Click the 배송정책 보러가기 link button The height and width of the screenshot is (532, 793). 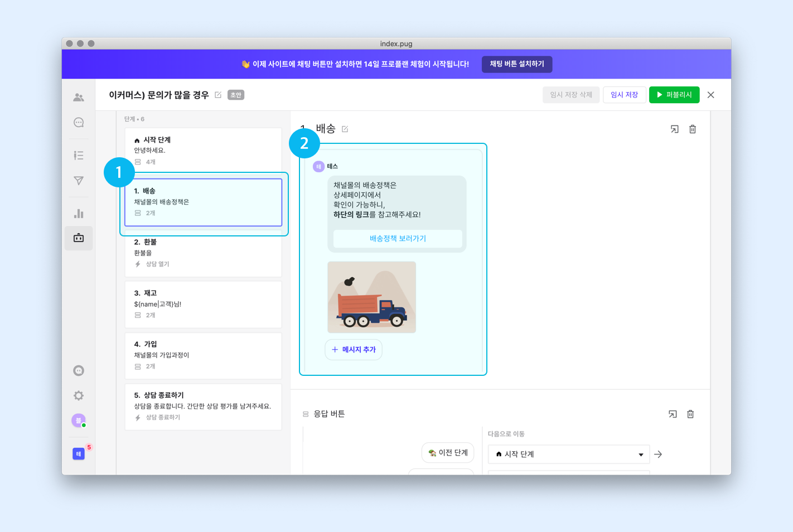pyautogui.click(x=397, y=239)
